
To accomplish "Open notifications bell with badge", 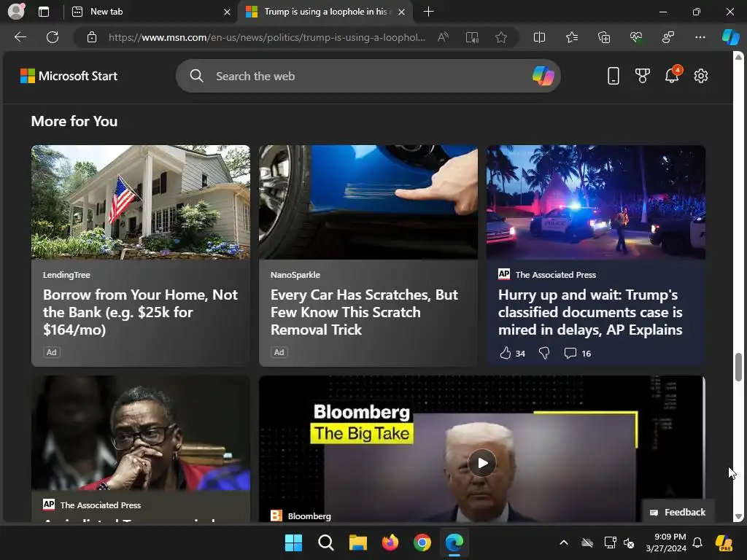I will tap(672, 75).
